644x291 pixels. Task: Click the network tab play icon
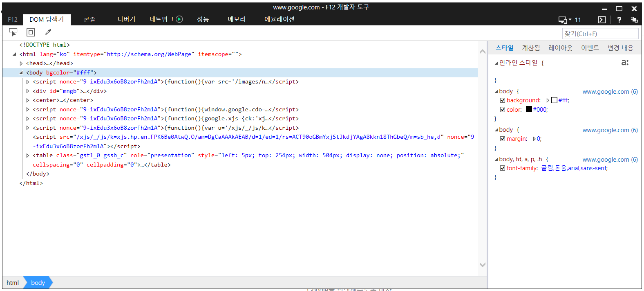click(x=179, y=19)
